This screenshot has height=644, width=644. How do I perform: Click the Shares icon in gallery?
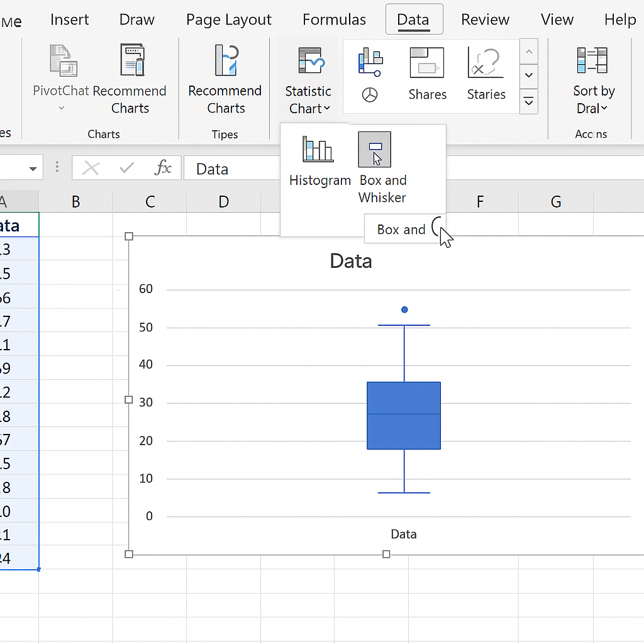[427, 64]
